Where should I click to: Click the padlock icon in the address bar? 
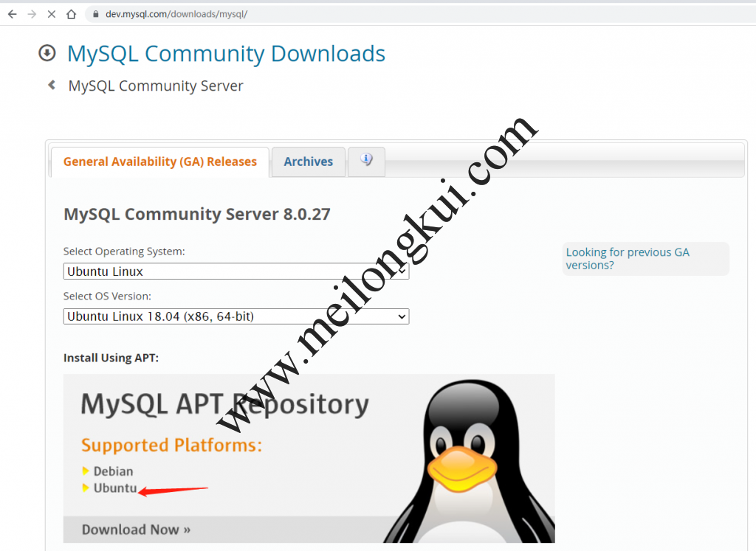tap(95, 13)
